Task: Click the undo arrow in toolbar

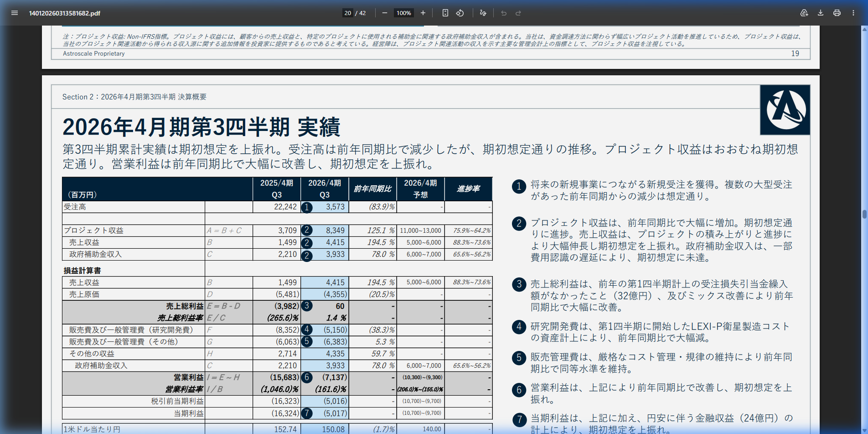Action: tap(504, 13)
